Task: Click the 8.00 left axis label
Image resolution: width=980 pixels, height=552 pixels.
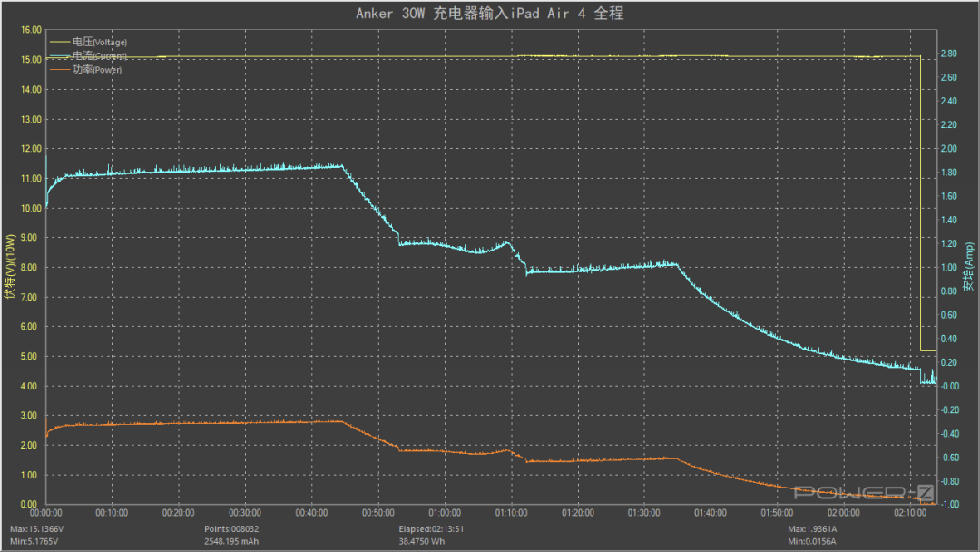Action: 31,268
